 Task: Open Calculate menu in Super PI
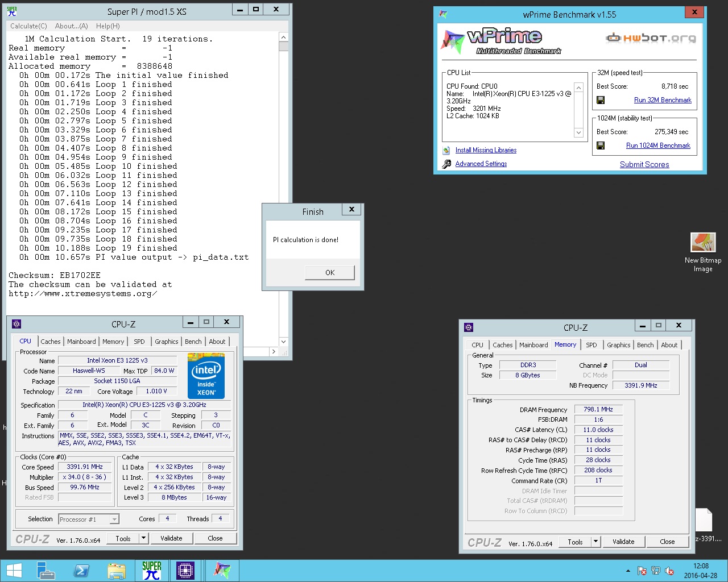(28, 26)
